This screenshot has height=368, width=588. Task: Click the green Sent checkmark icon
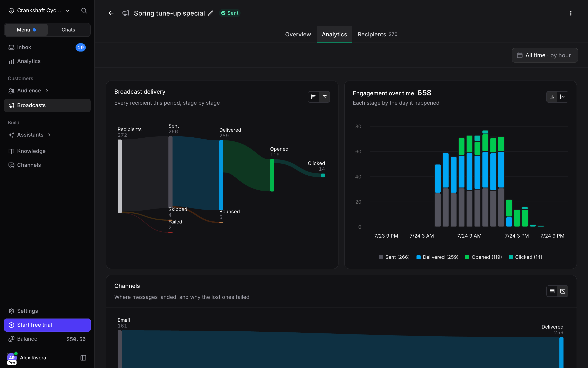[223, 13]
